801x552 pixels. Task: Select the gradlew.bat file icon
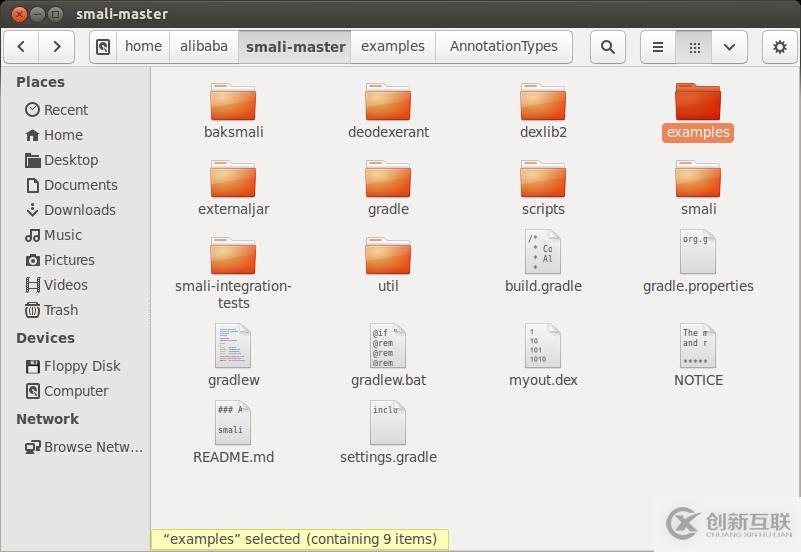point(388,346)
